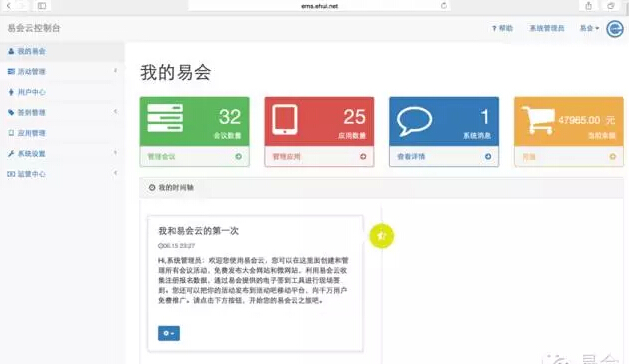
Task: Select 我的易会 in the sidebar
Action: click(x=62, y=51)
